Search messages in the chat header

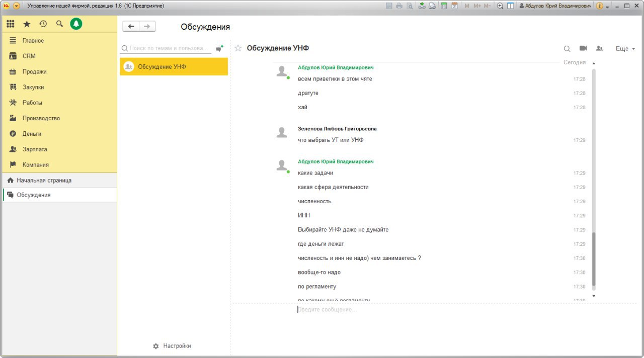[567, 49]
